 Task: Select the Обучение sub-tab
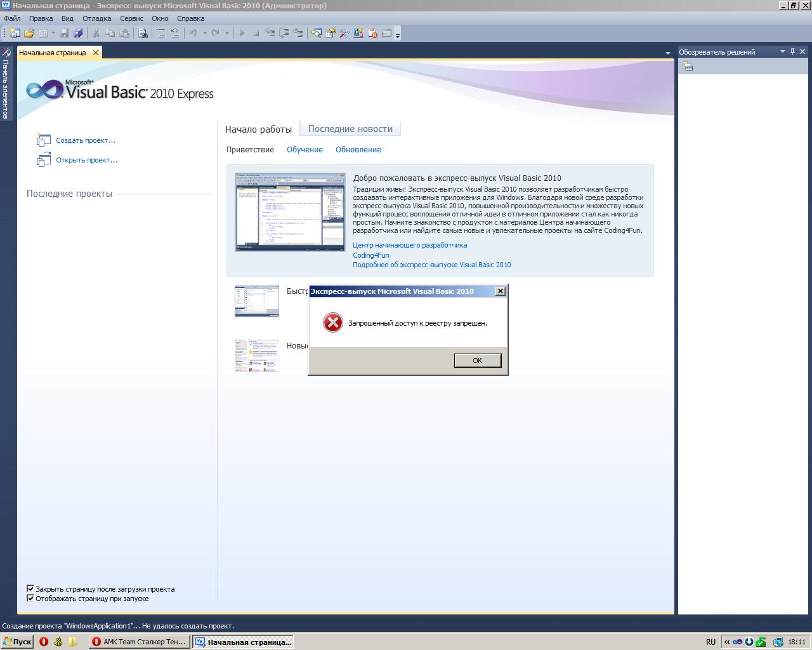pyautogui.click(x=304, y=150)
